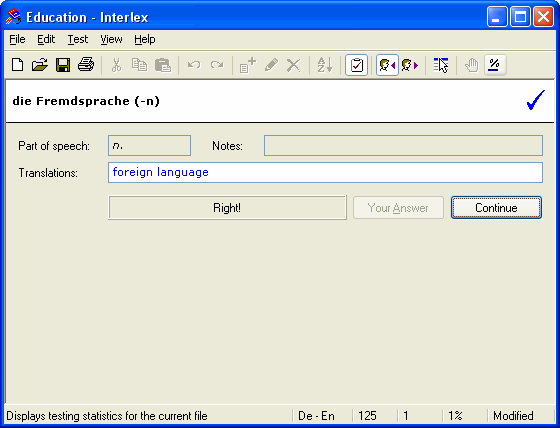The width and height of the screenshot is (560, 428).
Task: Click the Translations input field
Action: point(325,173)
